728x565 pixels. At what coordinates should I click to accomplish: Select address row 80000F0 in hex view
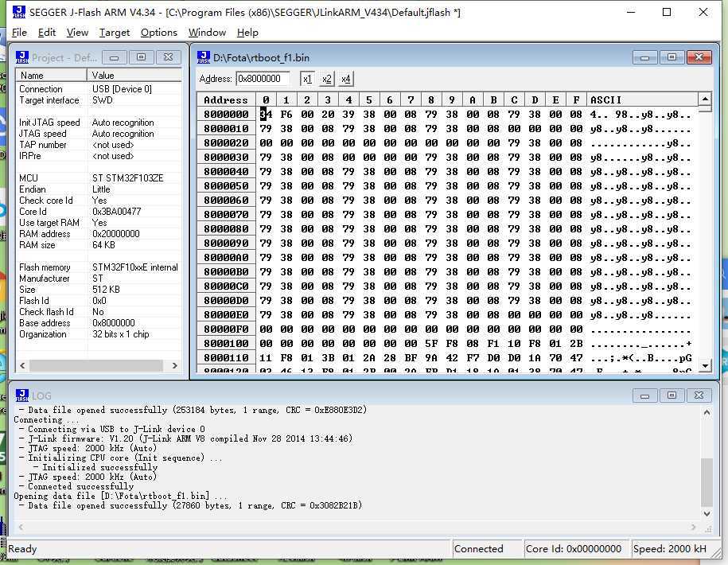(x=226, y=329)
